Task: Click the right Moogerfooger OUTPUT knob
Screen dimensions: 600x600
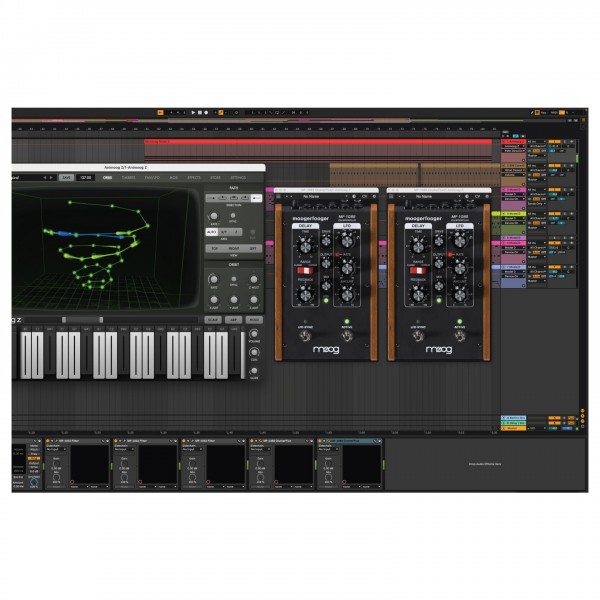Action: [x=439, y=263]
